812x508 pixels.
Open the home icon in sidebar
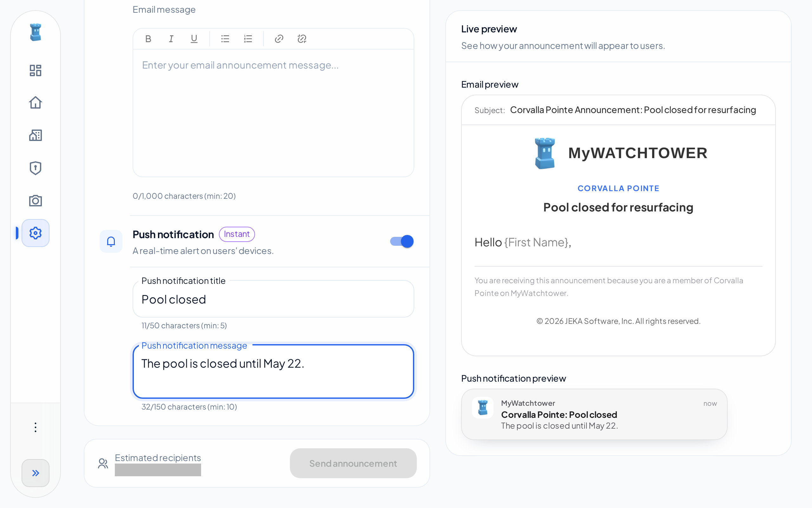pyautogui.click(x=35, y=103)
